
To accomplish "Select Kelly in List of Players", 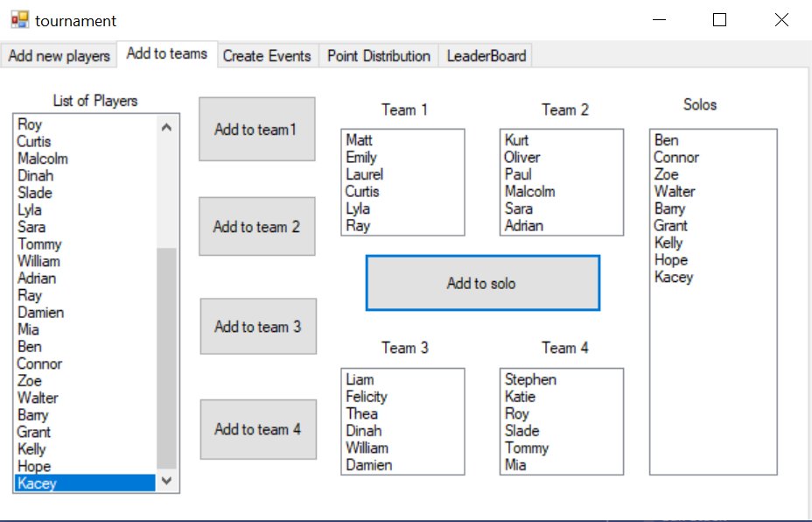I will (85, 449).
